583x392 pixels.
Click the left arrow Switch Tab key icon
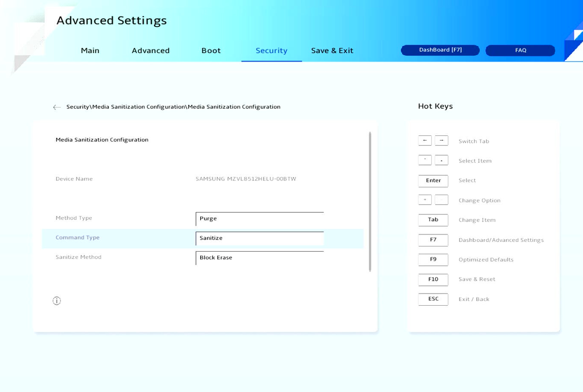tap(425, 141)
